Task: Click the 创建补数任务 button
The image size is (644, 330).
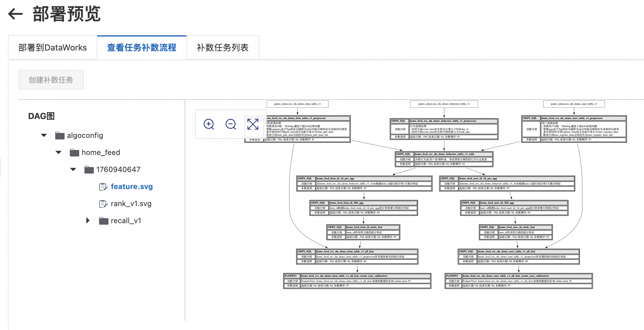Action: pos(51,80)
